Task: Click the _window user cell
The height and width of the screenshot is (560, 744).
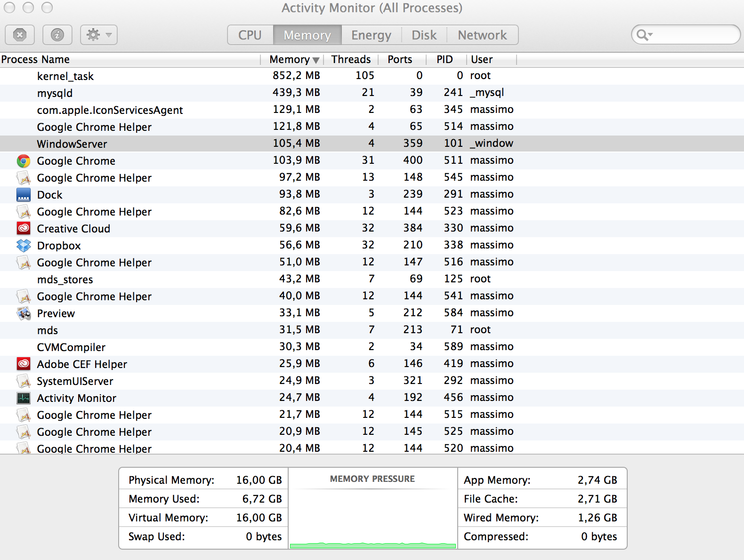Action: pos(492,144)
